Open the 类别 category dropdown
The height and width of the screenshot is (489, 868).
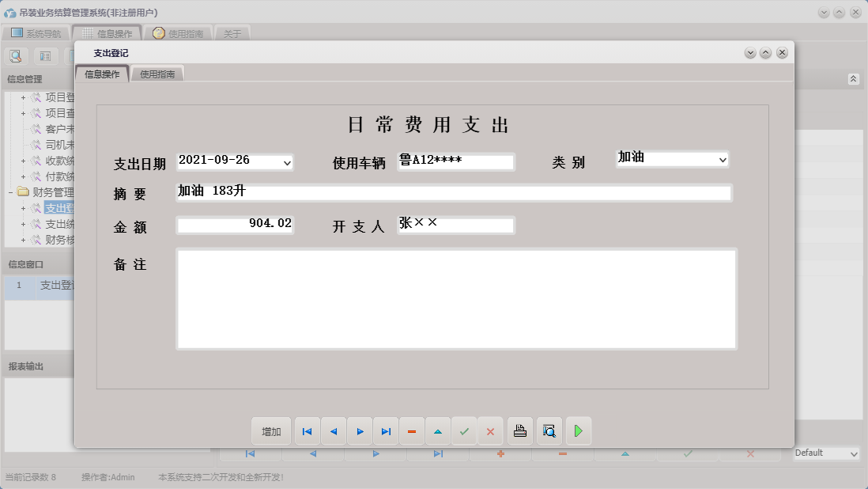(723, 159)
